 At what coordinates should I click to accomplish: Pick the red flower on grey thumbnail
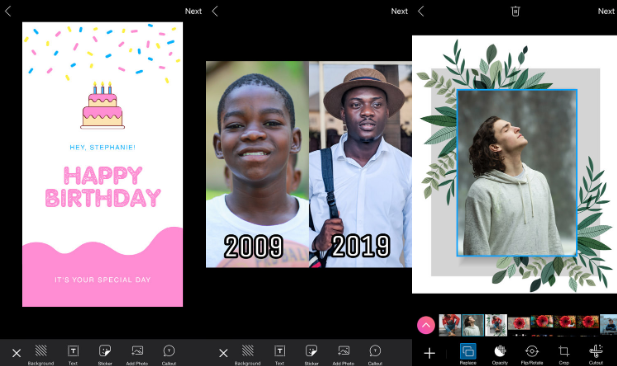[519, 323]
